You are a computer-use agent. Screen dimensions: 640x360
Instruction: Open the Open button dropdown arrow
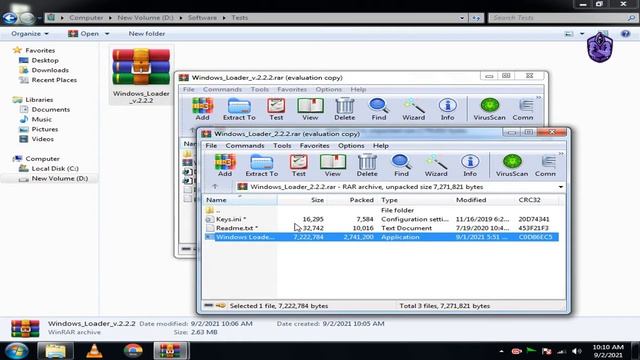pyautogui.click(x=107, y=34)
